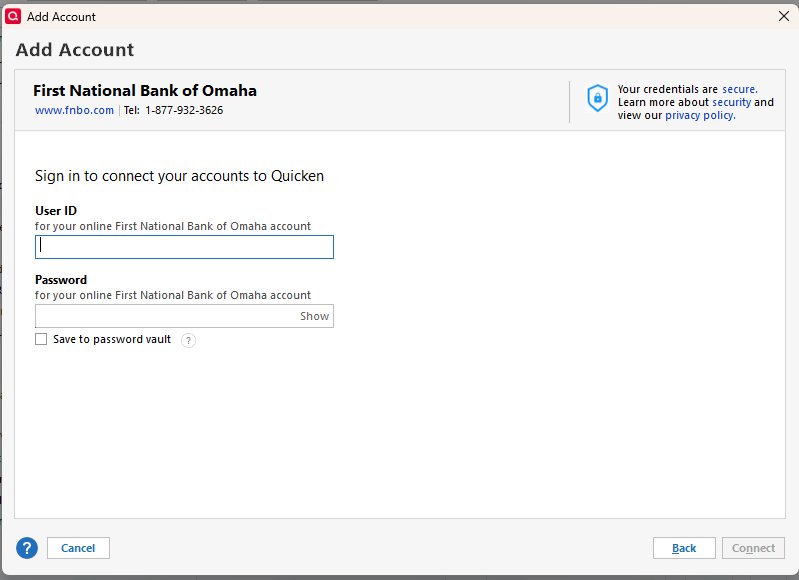
Task: Click the User ID label
Action: [x=56, y=210]
